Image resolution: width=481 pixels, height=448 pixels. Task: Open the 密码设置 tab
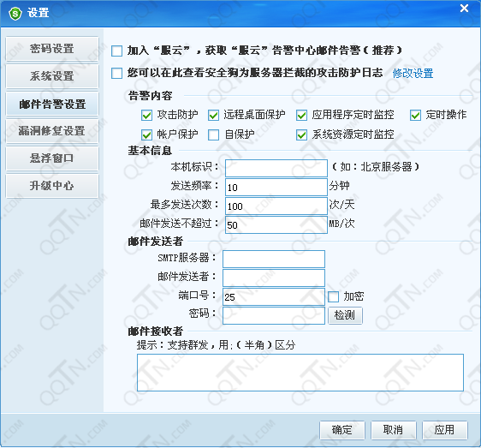click(x=52, y=49)
